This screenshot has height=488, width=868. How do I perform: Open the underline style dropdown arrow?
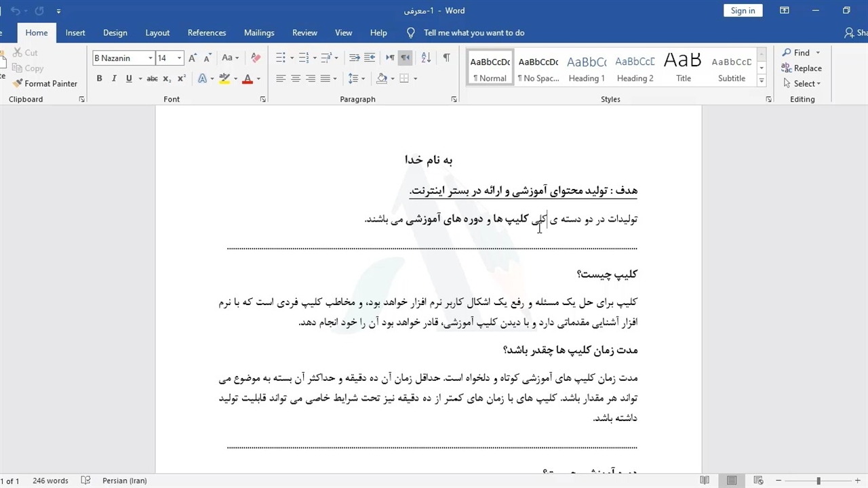(x=140, y=79)
